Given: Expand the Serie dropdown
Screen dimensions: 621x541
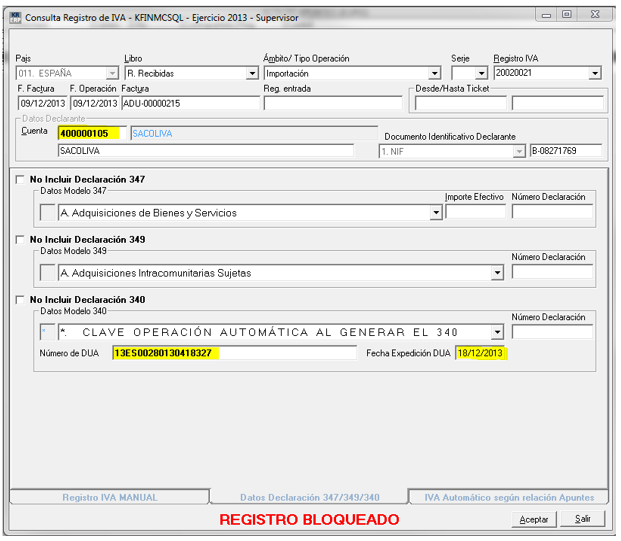Looking at the screenshot, I should (x=481, y=73).
